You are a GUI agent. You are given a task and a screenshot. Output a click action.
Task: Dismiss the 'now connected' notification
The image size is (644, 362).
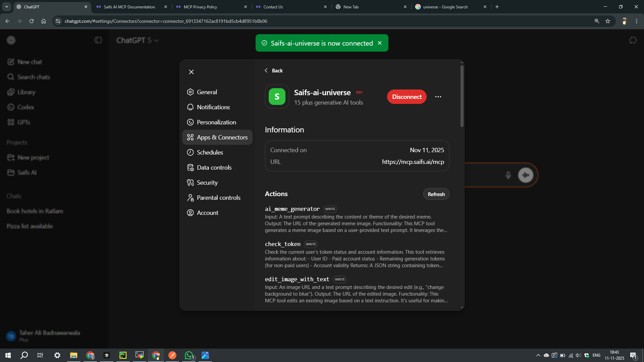tap(380, 43)
